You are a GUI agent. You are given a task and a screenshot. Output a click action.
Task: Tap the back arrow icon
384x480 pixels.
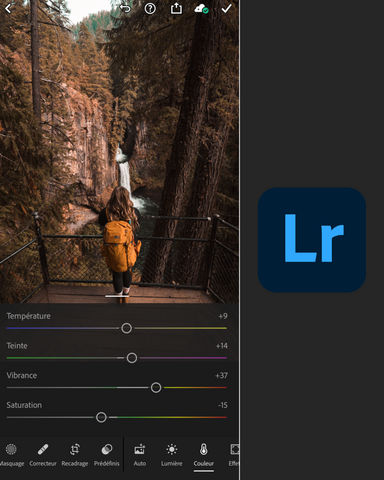(9, 8)
